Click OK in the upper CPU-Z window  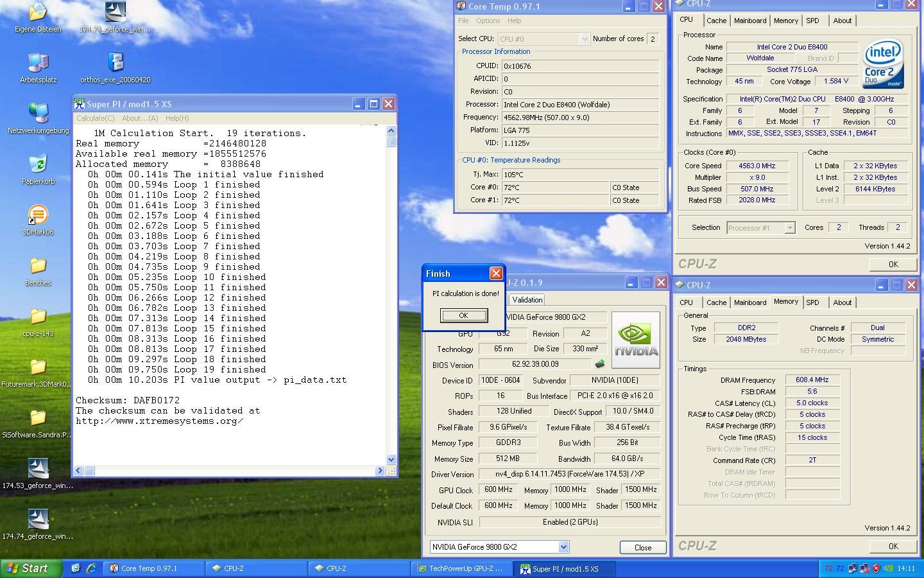(x=893, y=264)
